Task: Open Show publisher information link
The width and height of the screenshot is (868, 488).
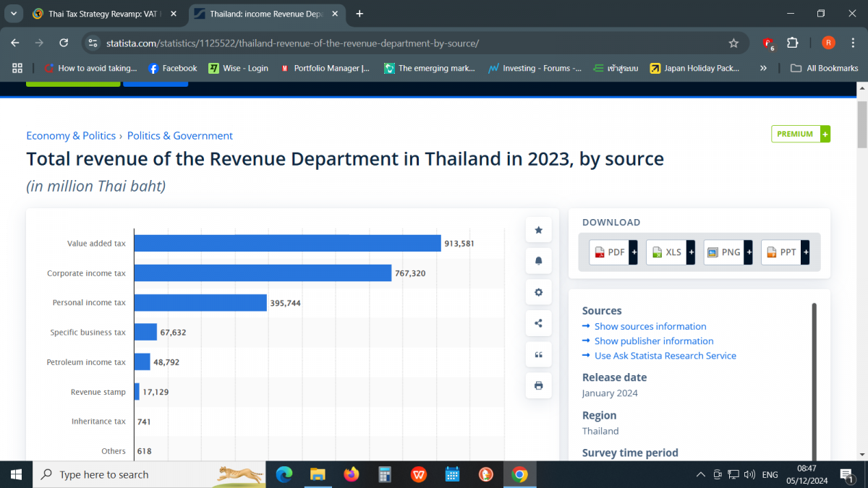Action: click(x=654, y=341)
